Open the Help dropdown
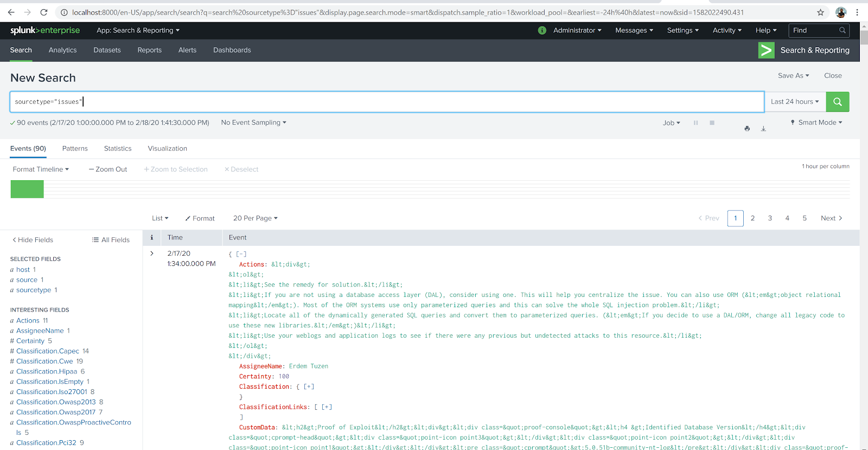Screen dimensions: 868x450 click(x=766, y=30)
